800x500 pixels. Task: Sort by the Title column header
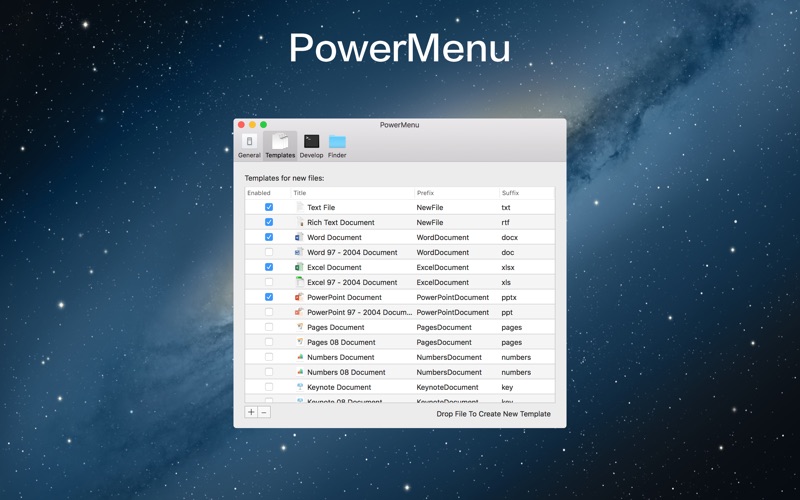coord(353,193)
